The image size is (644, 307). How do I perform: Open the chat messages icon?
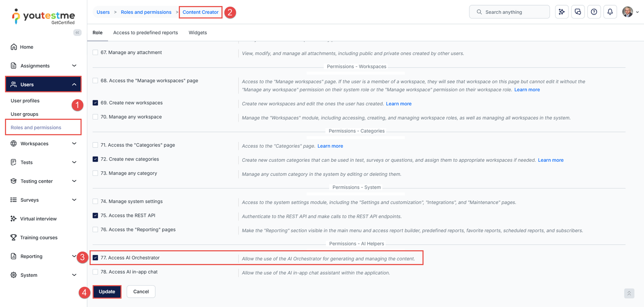578,12
